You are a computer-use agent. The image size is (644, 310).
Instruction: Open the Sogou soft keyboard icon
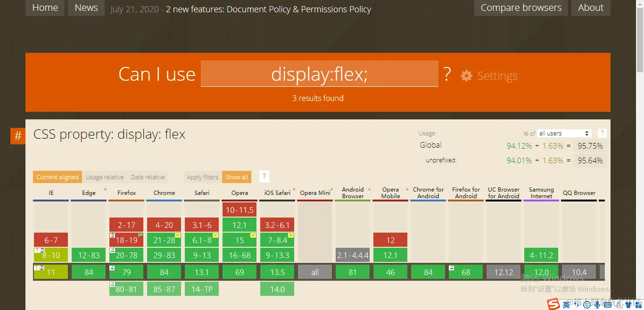608,305
